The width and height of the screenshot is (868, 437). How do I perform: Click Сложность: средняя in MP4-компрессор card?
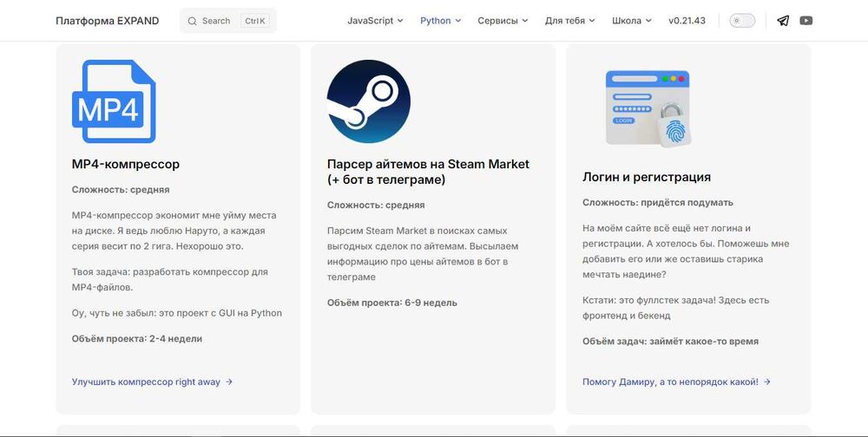(x=121, y=190)
